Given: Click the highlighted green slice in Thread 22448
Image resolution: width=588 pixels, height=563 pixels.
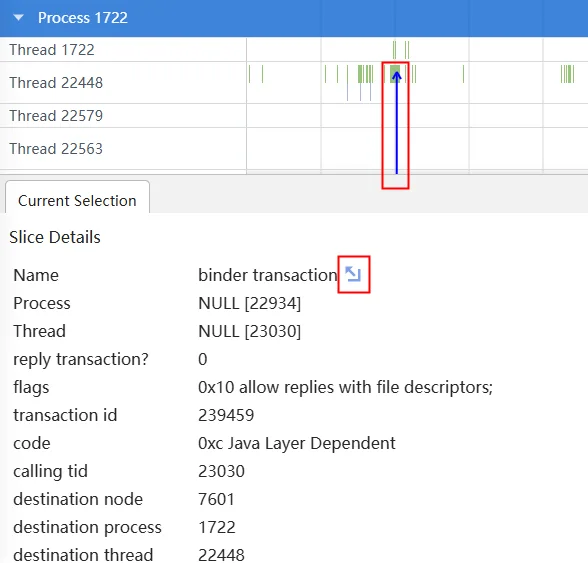Looking at the screenshot, I should [x=394, y=74].
